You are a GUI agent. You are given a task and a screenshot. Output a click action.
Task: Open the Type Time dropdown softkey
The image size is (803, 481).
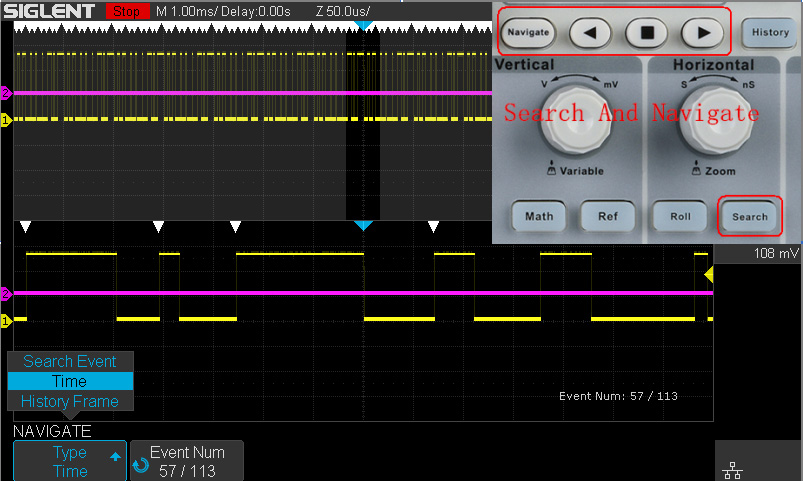tap(70, 462)
